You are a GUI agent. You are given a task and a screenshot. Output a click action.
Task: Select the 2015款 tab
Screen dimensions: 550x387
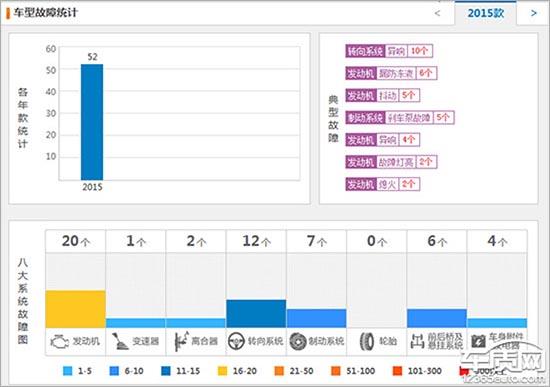pos(485,13)
